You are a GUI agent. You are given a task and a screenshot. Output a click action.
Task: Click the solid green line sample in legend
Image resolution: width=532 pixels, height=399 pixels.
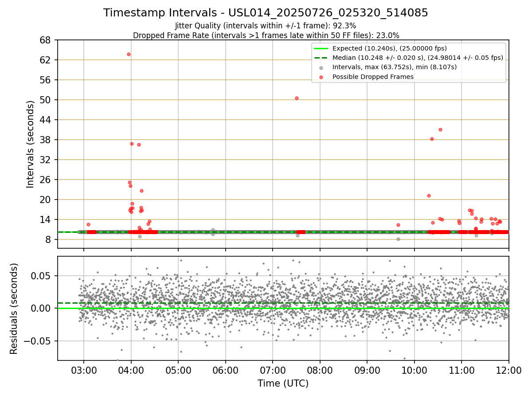click(321, 48)
